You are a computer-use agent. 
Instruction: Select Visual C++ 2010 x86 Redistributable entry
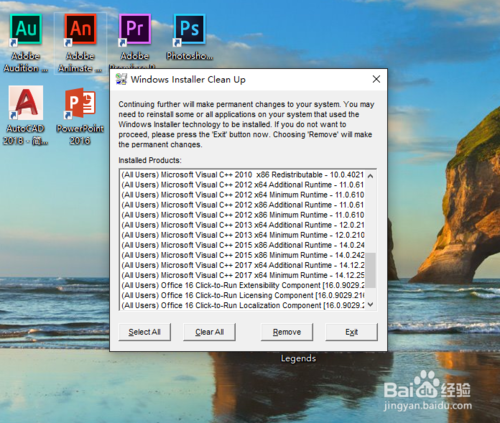[x=242, y=175]
